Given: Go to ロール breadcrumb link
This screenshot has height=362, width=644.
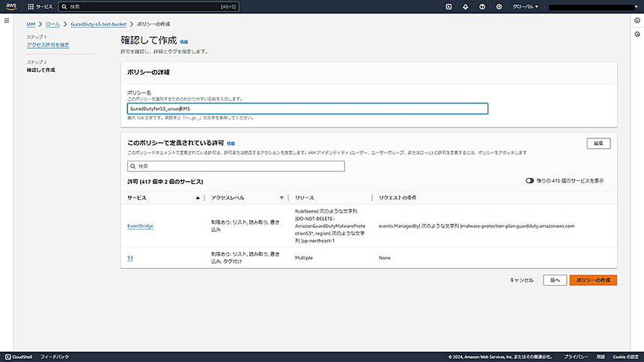Looking at the screenshot, I should coord(52,24).
